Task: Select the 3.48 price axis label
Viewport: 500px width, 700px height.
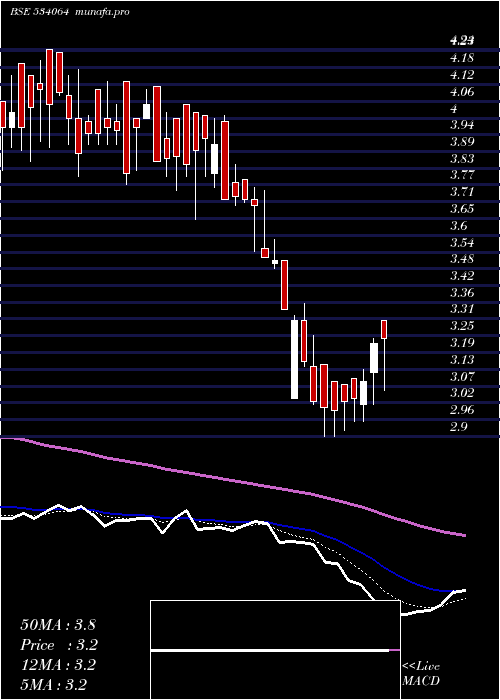Action: [462, 259]
